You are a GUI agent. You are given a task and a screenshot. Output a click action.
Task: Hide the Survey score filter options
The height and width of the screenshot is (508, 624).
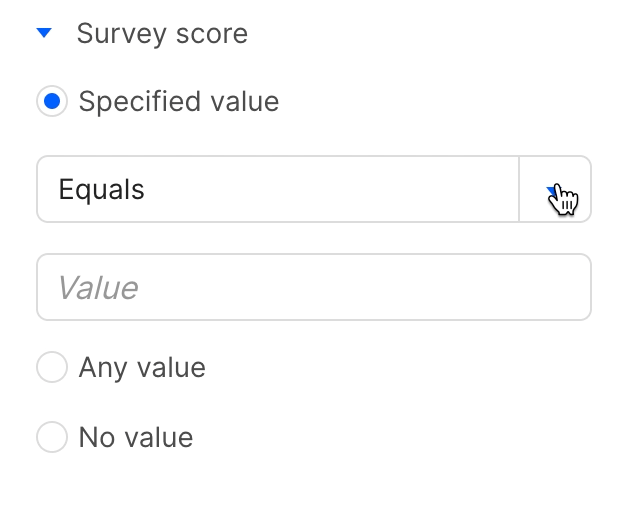[x=44, y=33]
